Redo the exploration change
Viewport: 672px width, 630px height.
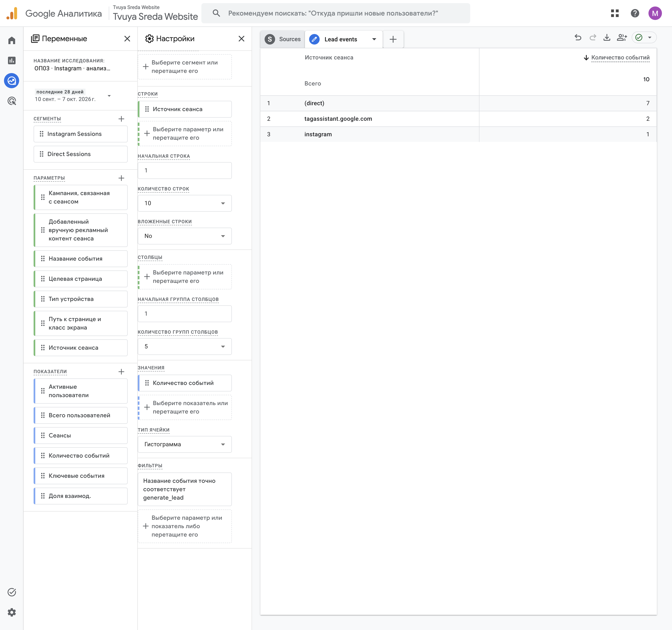[593, 38]
